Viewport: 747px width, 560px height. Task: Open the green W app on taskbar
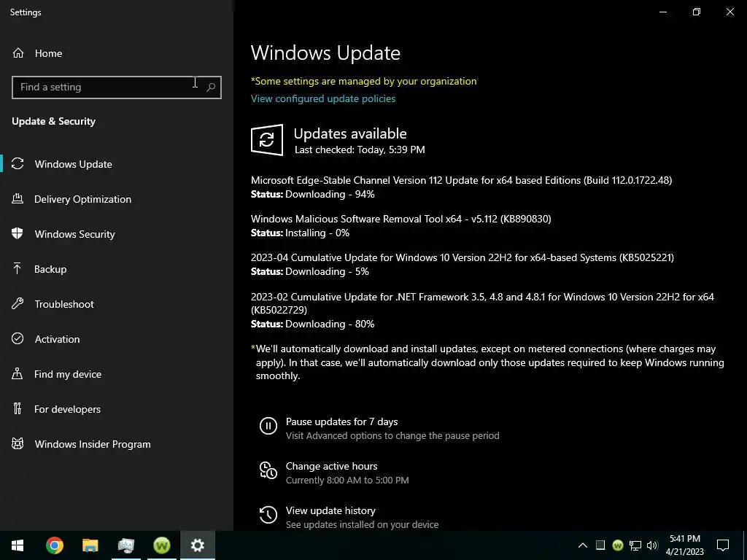(162, 545)
